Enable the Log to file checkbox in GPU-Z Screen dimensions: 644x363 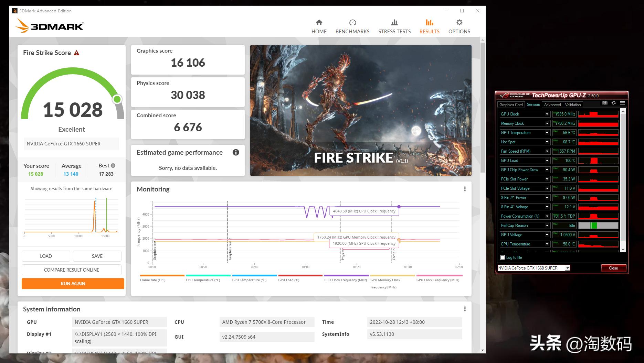click(502, 257)
